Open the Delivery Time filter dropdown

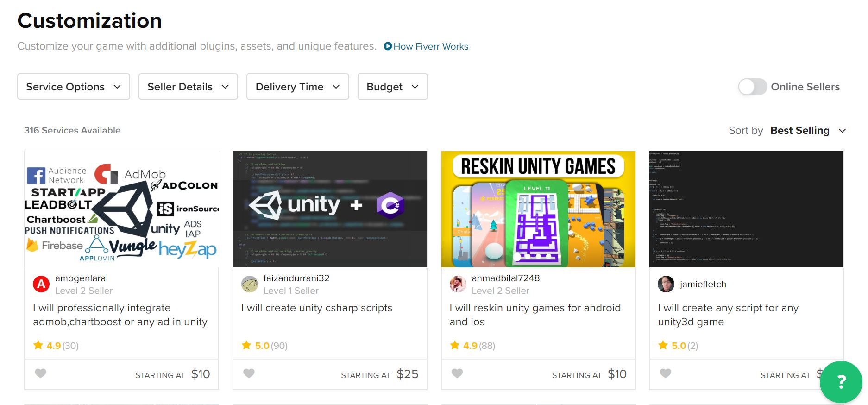coord(297,87)
